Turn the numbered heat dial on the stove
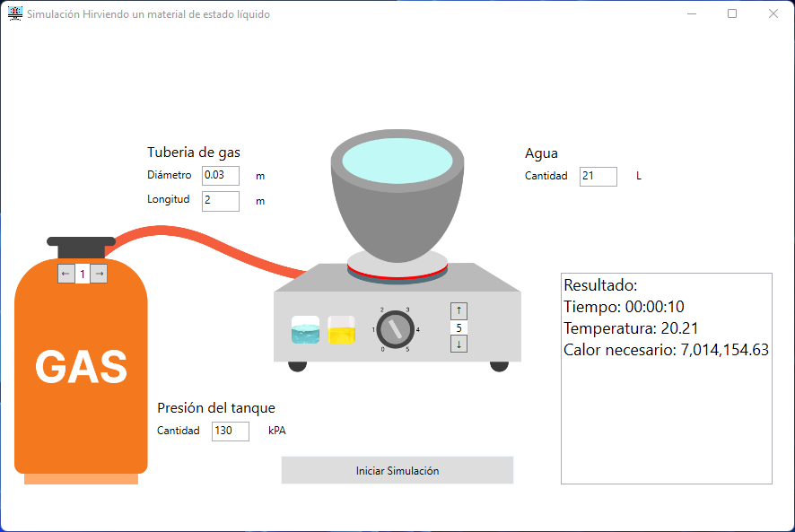This screenshot has width=795, height=532. click(x=395, y=327)
